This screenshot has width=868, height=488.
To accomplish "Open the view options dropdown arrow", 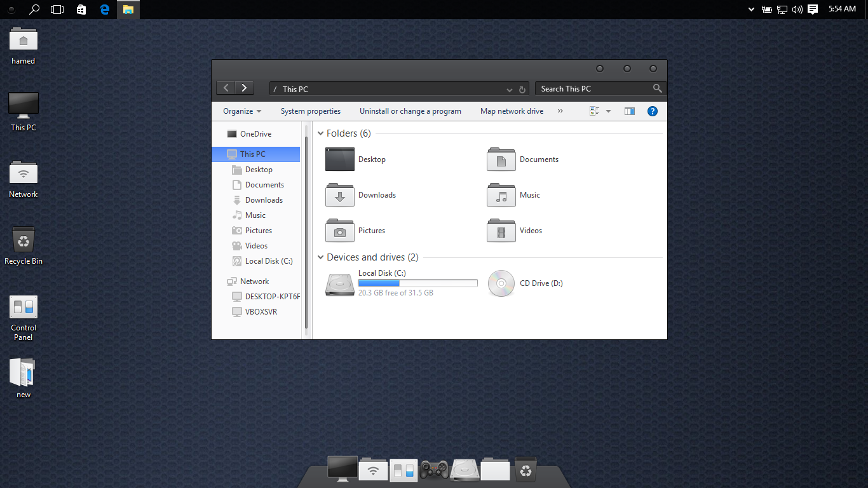I will click(x=608, y=111).
